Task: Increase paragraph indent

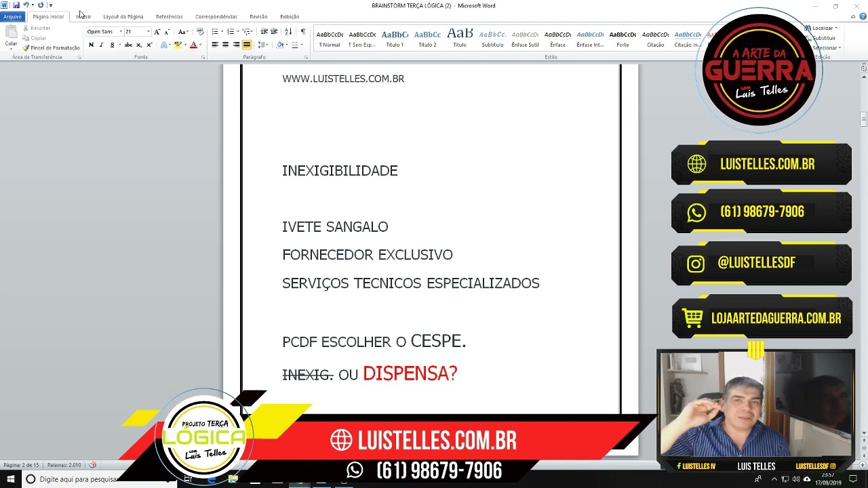Action: [274, 32]
